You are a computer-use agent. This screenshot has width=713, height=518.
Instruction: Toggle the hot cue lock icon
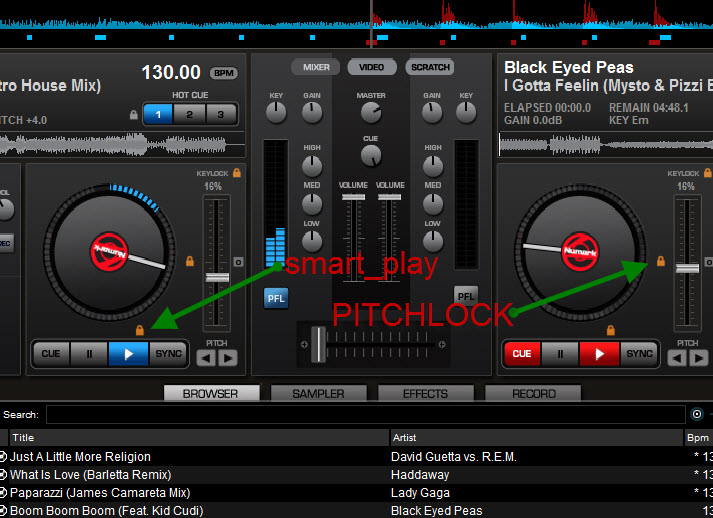pyautogui.click(x=134, y=115)
